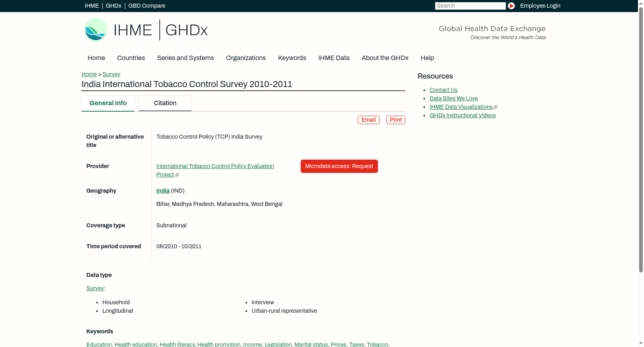
Task: Open the India geography link
Action: point(163,191)
